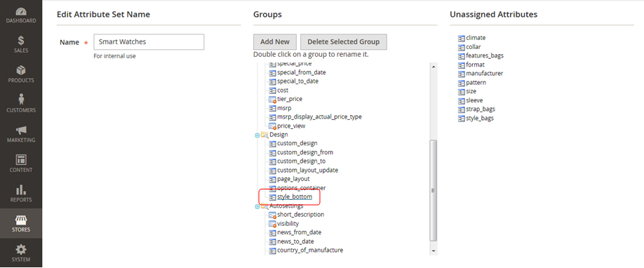Click the Add New group button
Screen dimensions: 644x268
[275, 41]
